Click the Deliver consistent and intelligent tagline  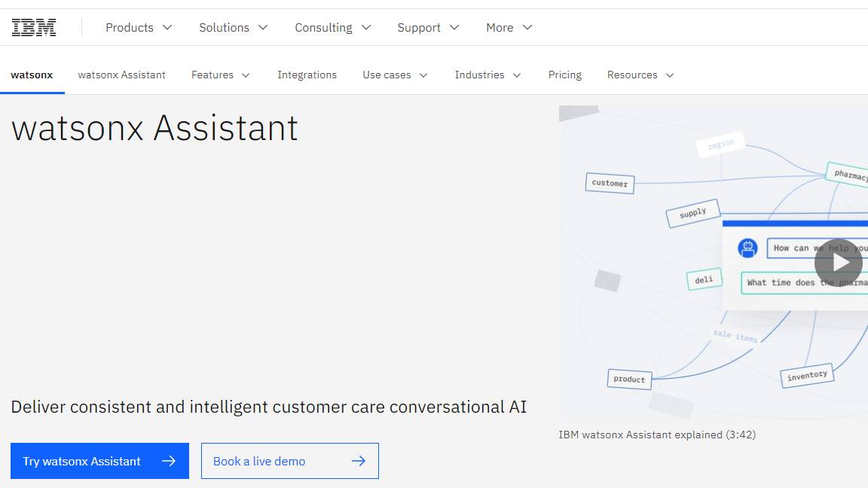tap(268, 407)
